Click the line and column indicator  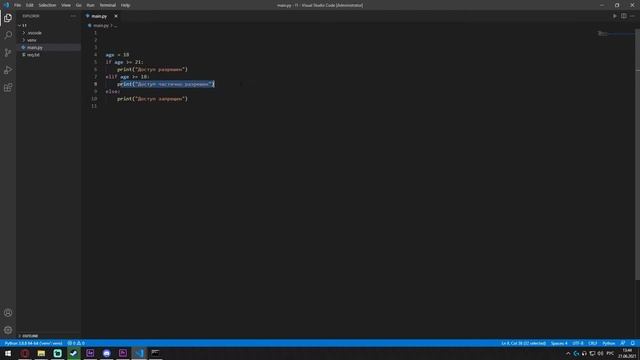(523, 343)
